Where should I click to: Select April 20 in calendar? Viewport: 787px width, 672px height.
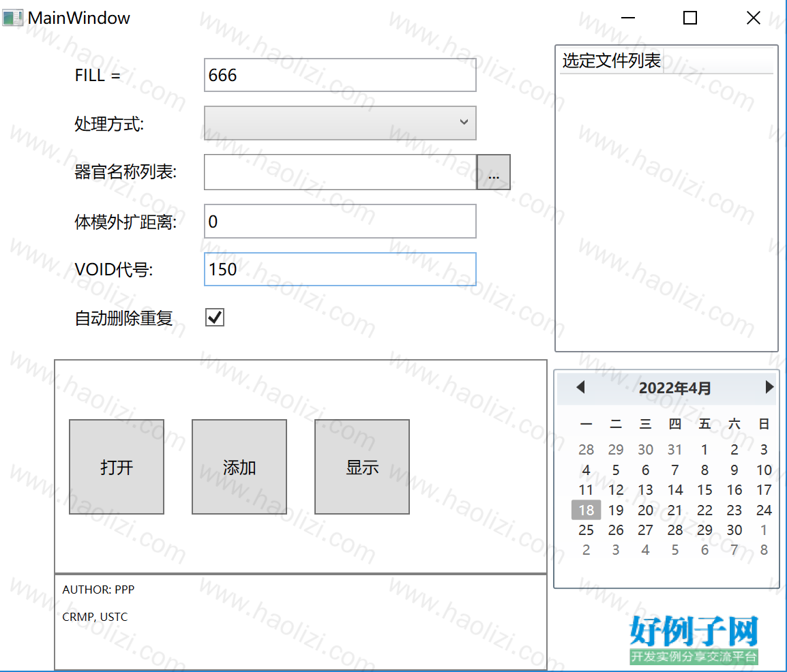coord(645,510)
